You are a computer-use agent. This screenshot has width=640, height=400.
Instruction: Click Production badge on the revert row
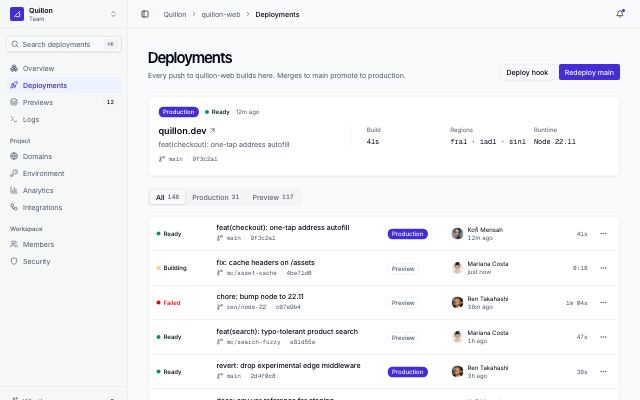click(x=407, y=372)
